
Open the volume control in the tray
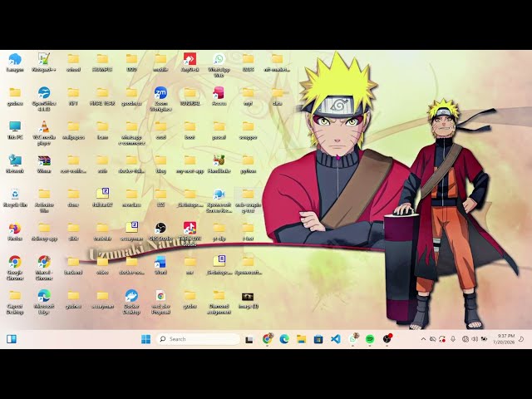(x=475, y=339)
